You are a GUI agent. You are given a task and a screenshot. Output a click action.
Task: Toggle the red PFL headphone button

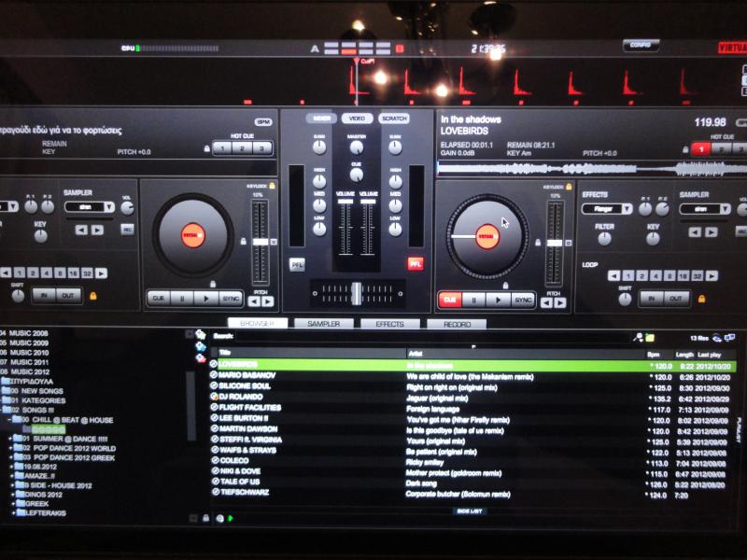415,264
